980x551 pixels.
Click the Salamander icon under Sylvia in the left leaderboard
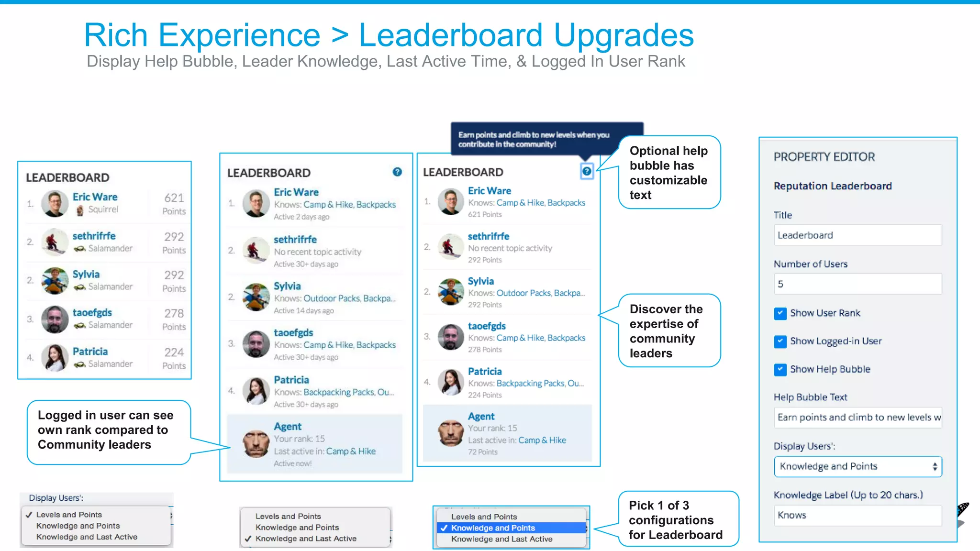[79, 287]
